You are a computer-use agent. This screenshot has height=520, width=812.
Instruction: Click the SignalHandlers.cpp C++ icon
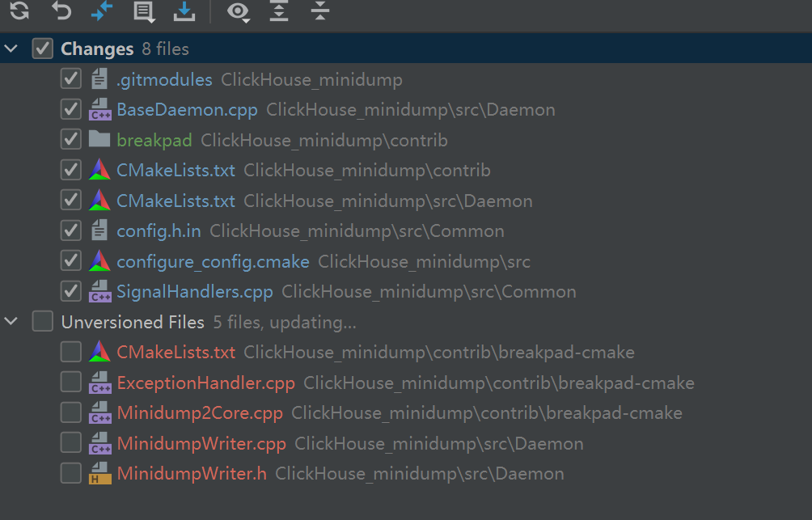click(x=100, y=291)
